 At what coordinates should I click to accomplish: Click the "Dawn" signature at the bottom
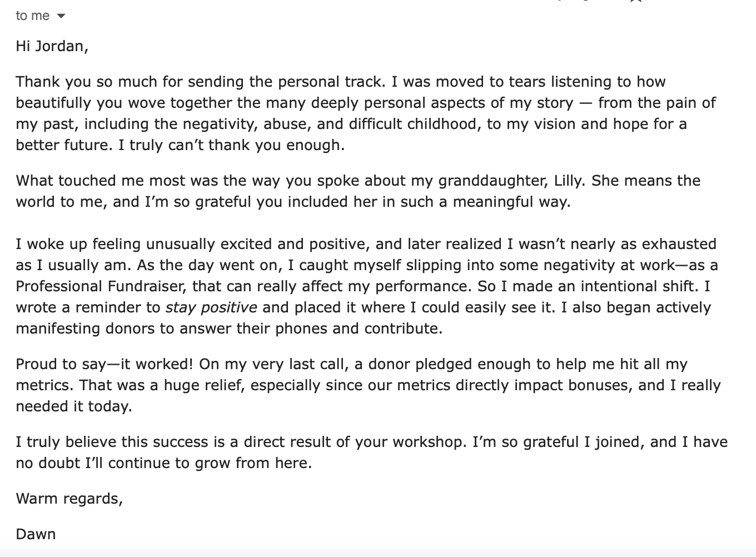pos(36,534)
